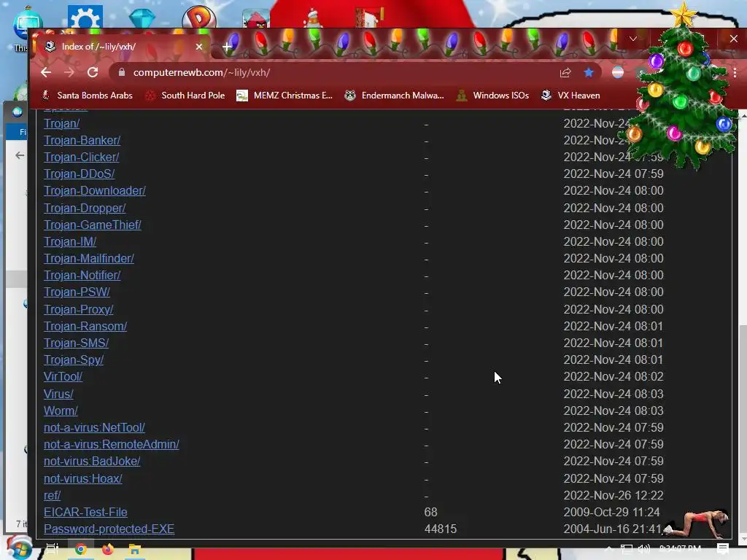Open the not-a-virus:RemoteAdmin/ link

[112, 444]
